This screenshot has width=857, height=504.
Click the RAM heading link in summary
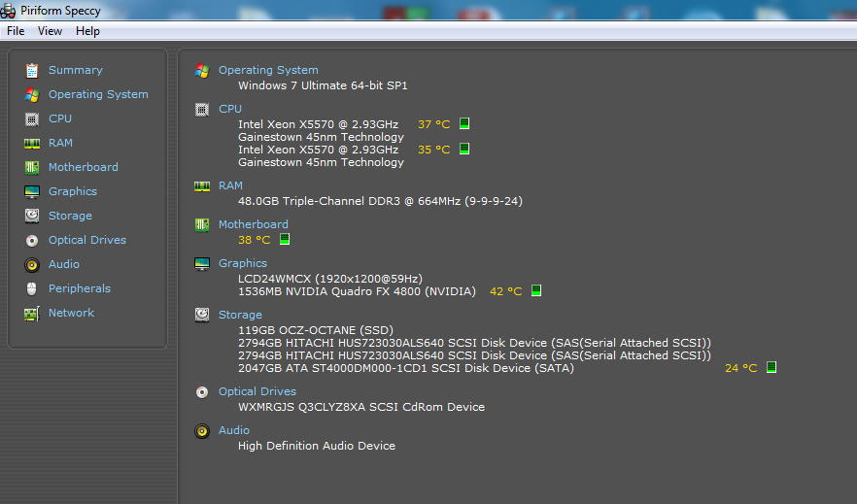230,185
